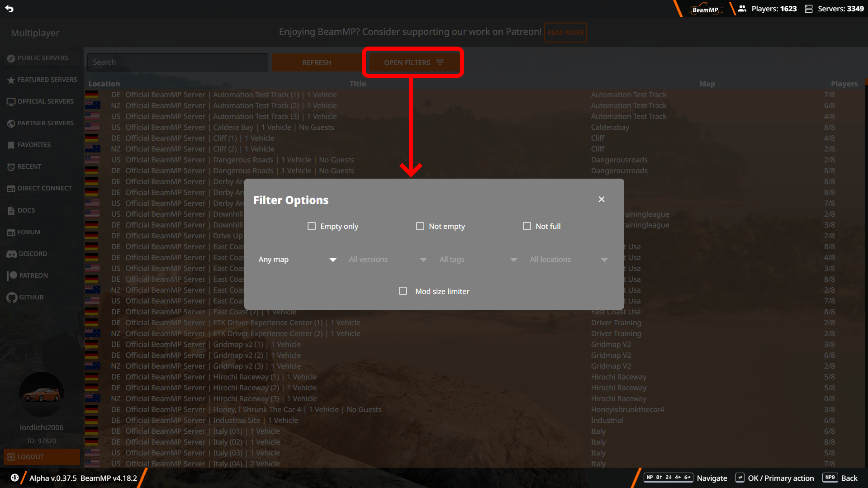Go to Official Servers
The width and height of the screenshot is (868, 488).
coord(42,102)
